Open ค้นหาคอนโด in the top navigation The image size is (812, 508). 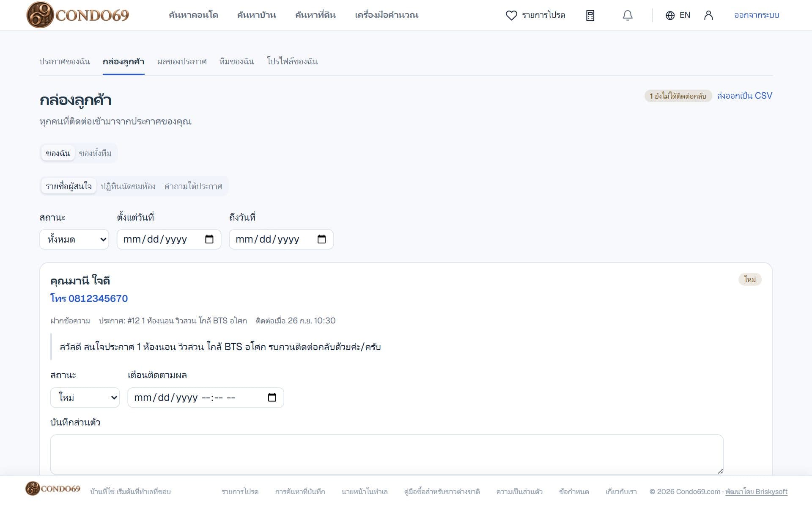pyautogui.click(x=193, y=15)
